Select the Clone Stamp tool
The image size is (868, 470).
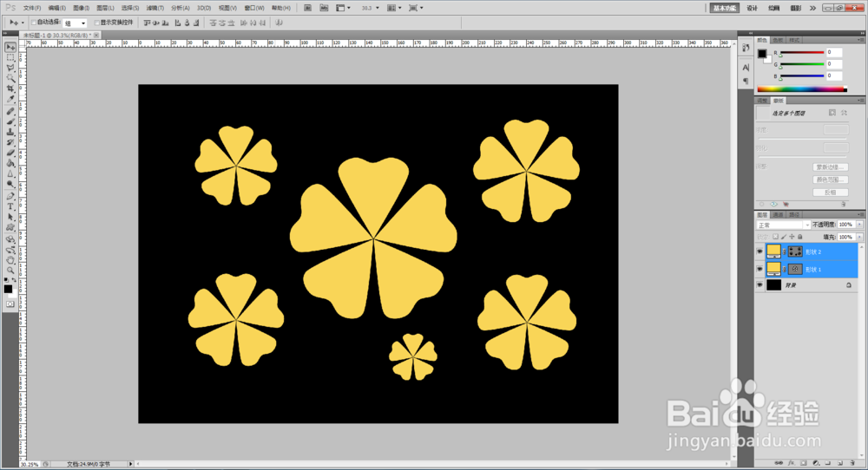point(10,132)
